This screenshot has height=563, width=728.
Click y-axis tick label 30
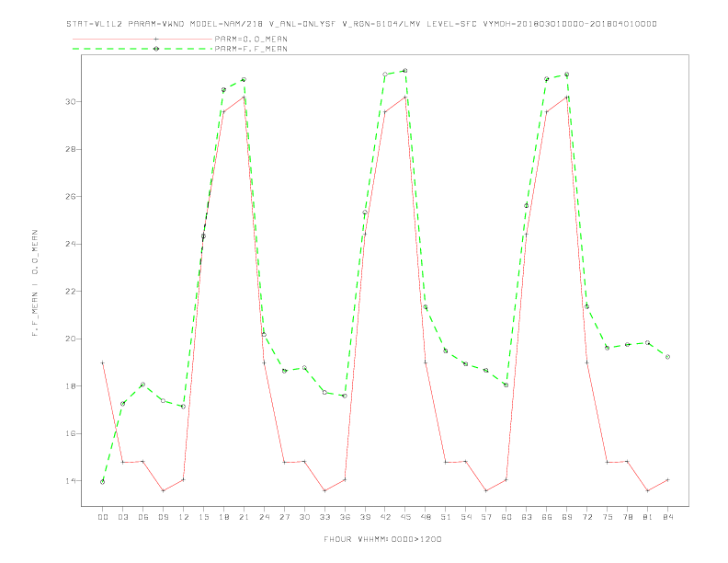point(71,101)
